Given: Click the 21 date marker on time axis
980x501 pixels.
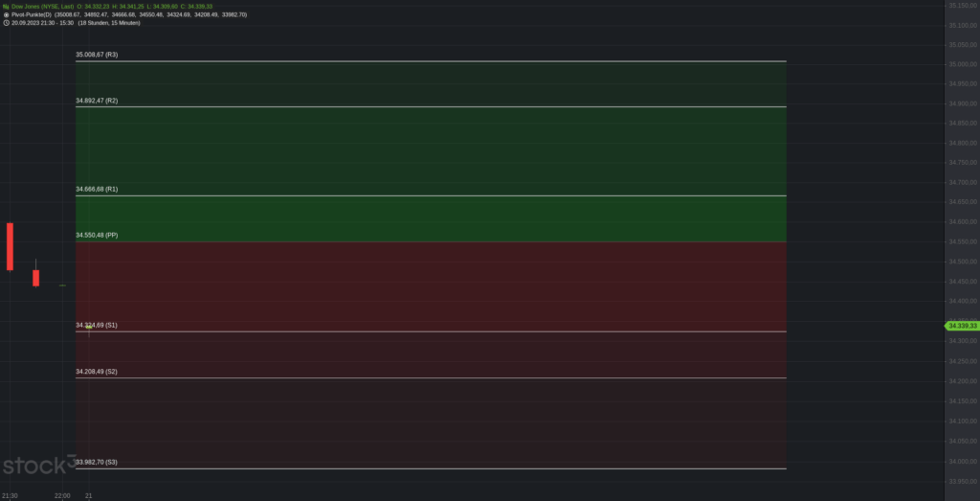Looking at the screenshot, I should (x=89, y=496).
